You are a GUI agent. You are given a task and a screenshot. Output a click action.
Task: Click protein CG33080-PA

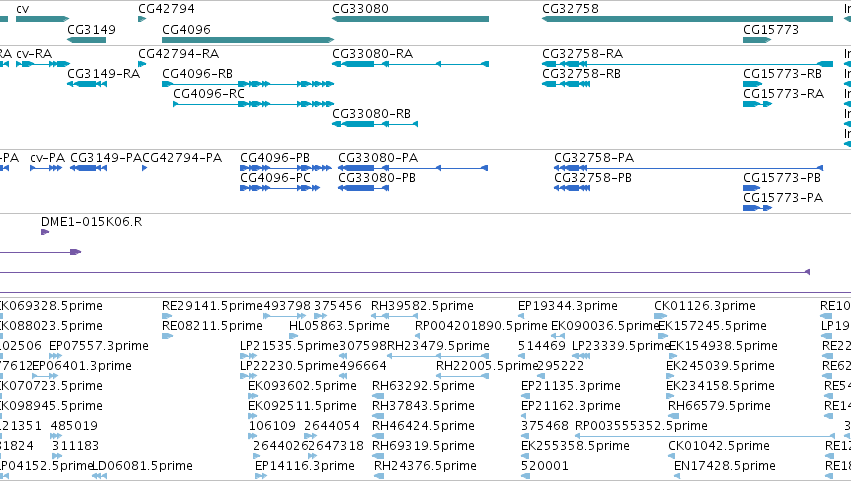413,168
